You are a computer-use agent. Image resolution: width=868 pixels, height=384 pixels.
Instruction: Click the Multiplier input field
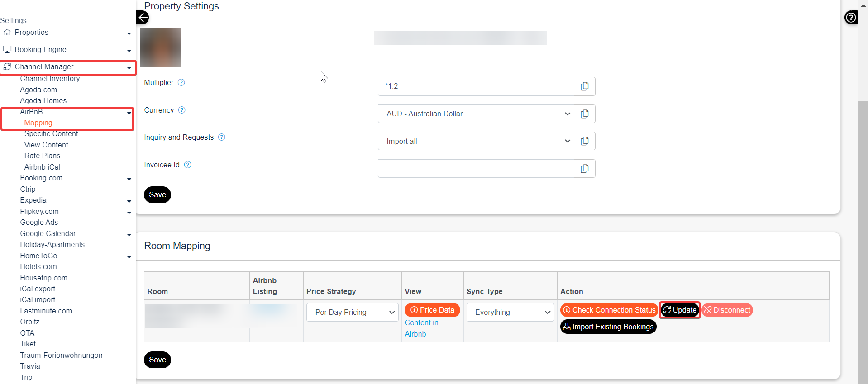click(476, 86)
